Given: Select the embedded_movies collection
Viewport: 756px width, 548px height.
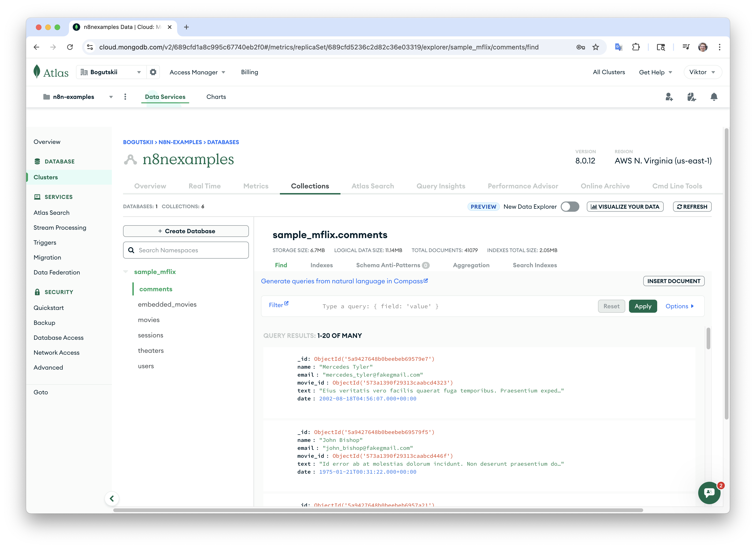Looking at the screenshot, I should [x=167, y=305].
